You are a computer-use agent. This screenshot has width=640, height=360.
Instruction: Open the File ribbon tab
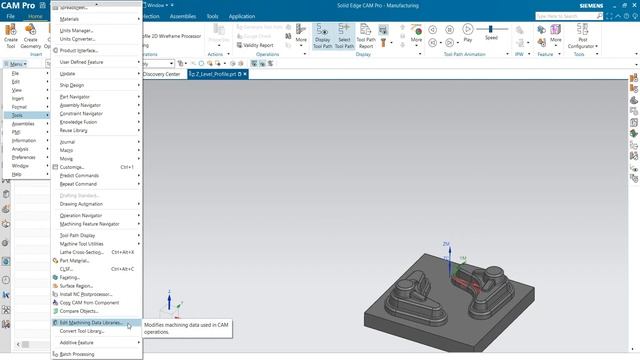click(11, 16)
